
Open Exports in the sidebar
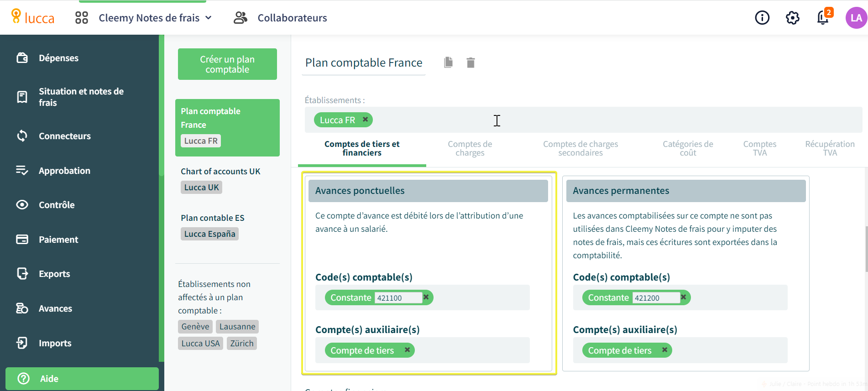click(x=54, y=274)
